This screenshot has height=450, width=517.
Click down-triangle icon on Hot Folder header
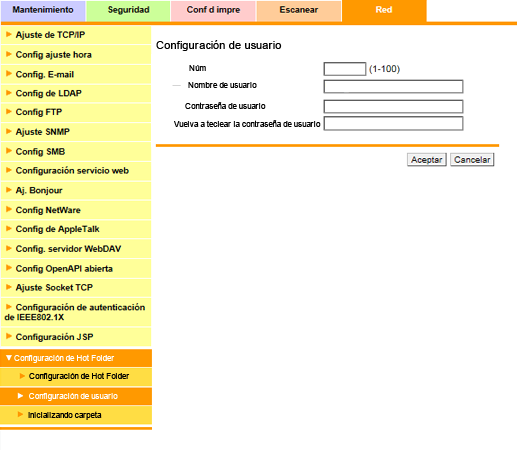click(x=9, y=358)
